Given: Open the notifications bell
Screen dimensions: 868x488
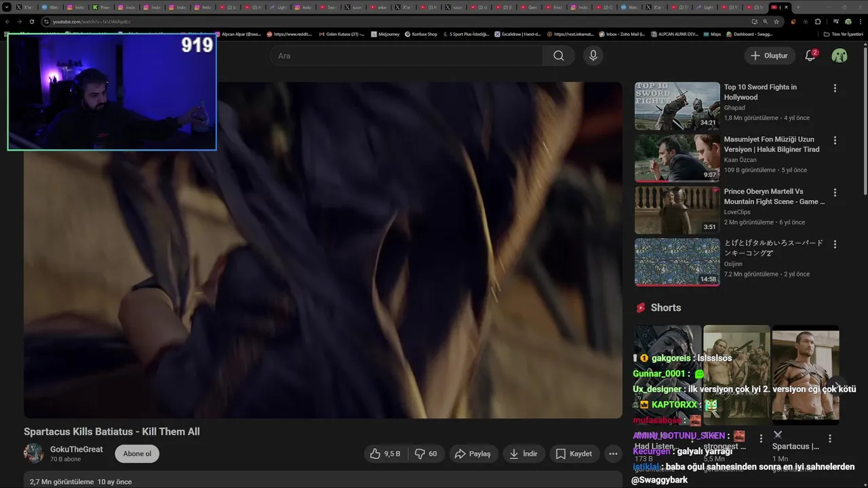Looking at the screenshot, I should pos(810,56).
